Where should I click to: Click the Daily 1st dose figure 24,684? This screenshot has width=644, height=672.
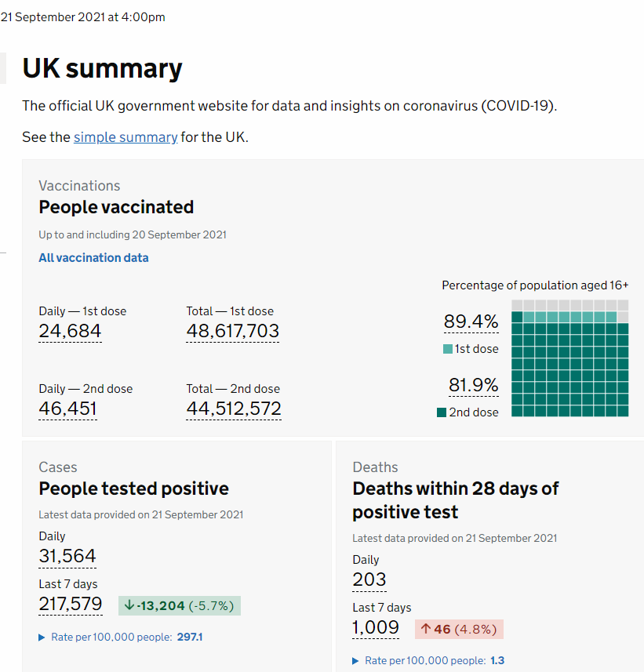coord(70,331)
